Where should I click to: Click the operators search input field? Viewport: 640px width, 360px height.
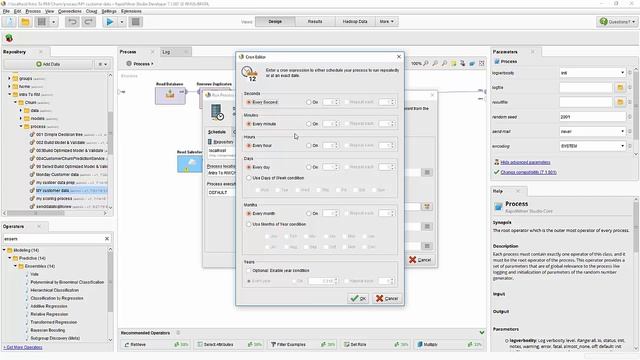[x=52, y=239]
